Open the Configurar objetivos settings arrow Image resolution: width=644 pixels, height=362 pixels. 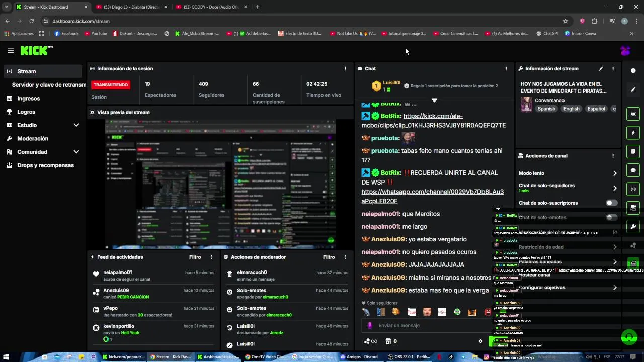615,288
